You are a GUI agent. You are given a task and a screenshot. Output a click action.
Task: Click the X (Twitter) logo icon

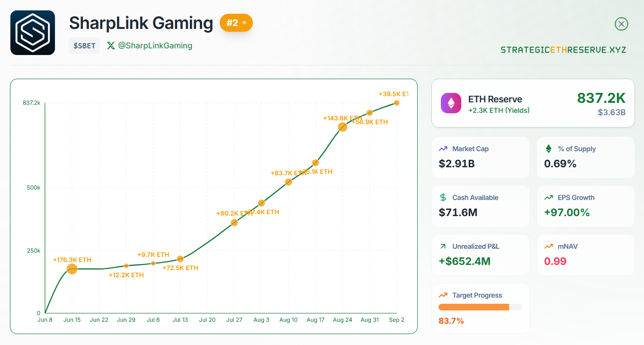tap(111, 45)
